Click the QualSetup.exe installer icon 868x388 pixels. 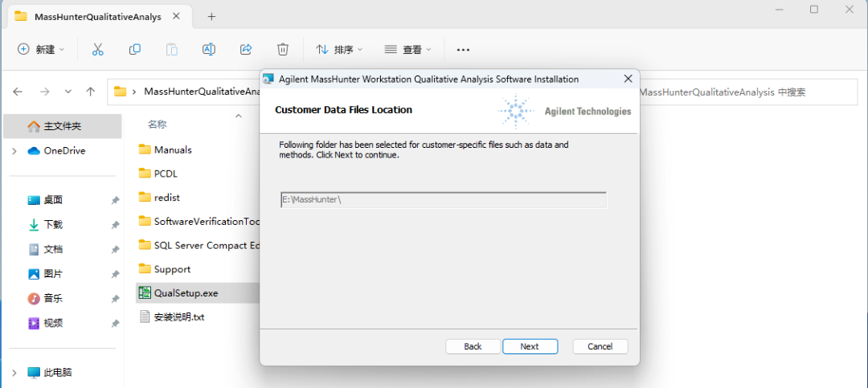pos(145,292)
